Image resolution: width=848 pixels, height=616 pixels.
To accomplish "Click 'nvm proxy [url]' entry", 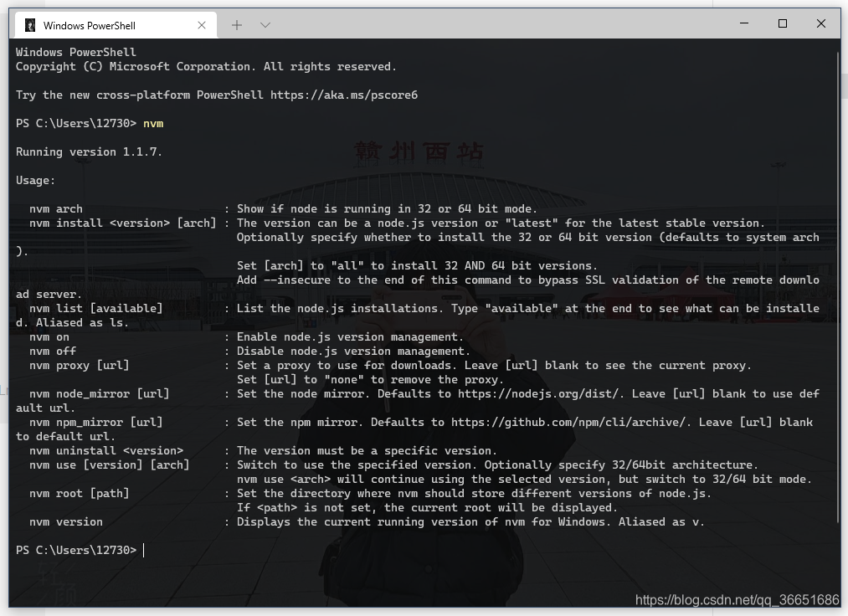I will [79, 366].
